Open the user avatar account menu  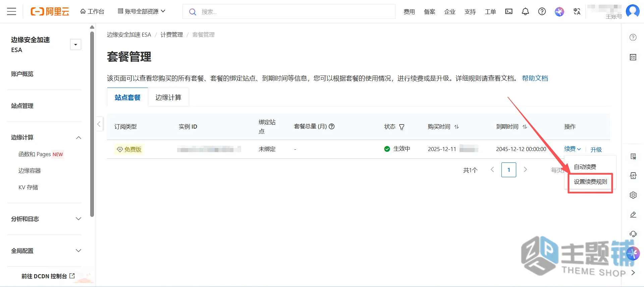point(633,11)
